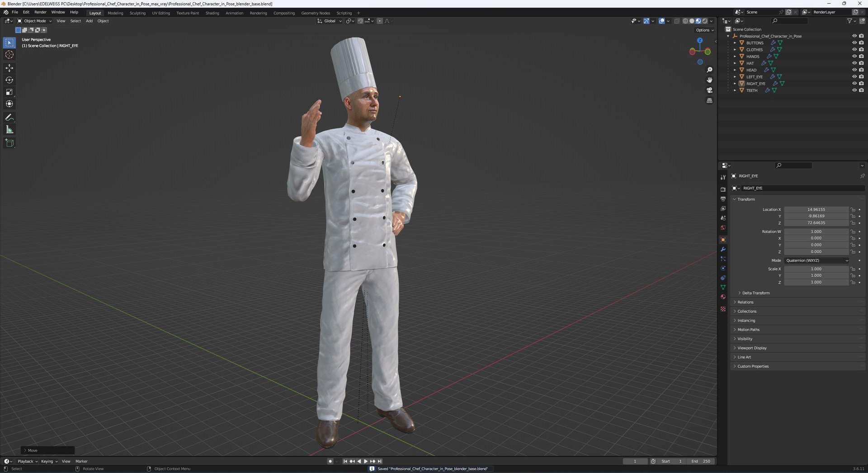Click the zoom viewport magnifier icon

(709, 70)
